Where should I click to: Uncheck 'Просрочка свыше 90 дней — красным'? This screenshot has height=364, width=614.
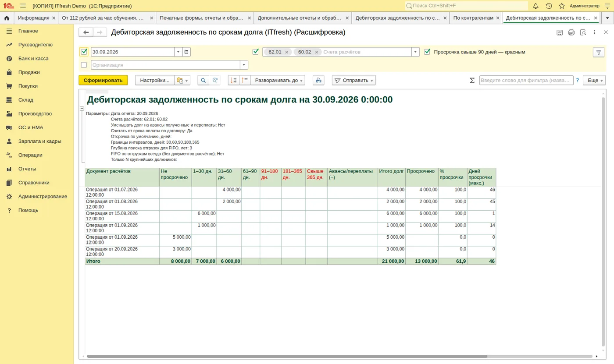[x=427, y=52]
